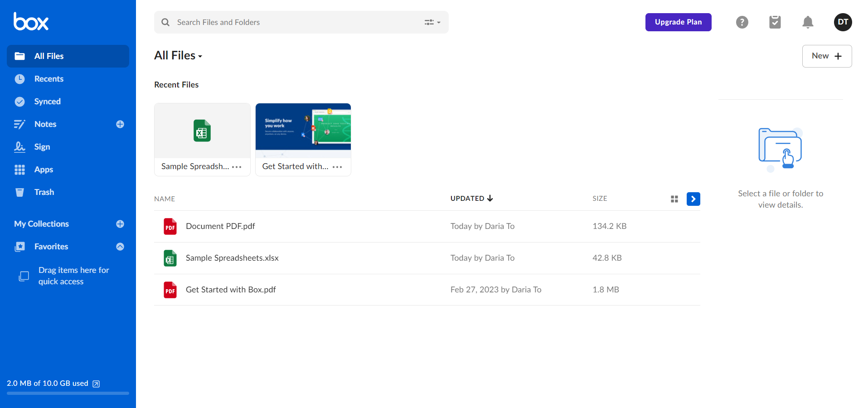Screen dimensions: 868x408
Task: Click the search magnifier icon
Action: 165,22
